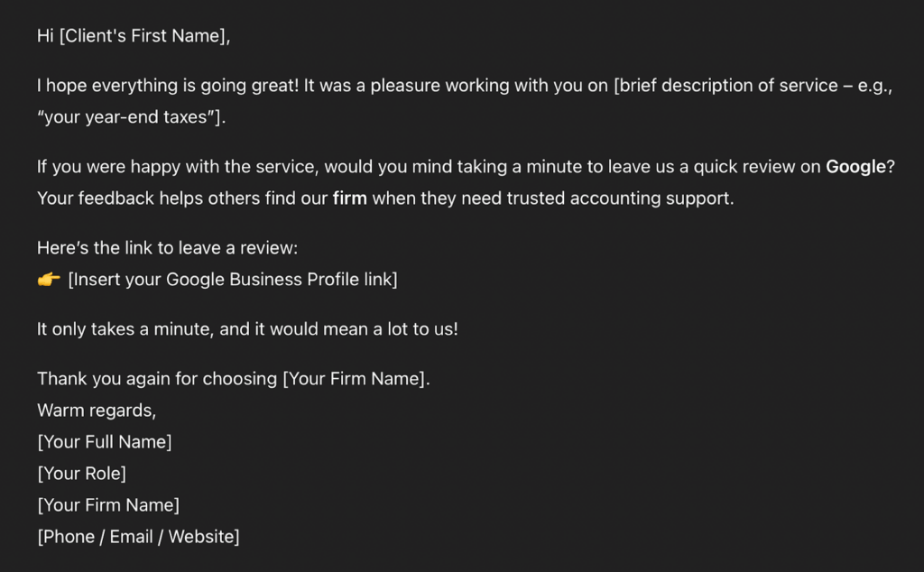Click the [Your Firm Name] signature line
Viewport: 924px width, 572px height.
tap(108, 505)
